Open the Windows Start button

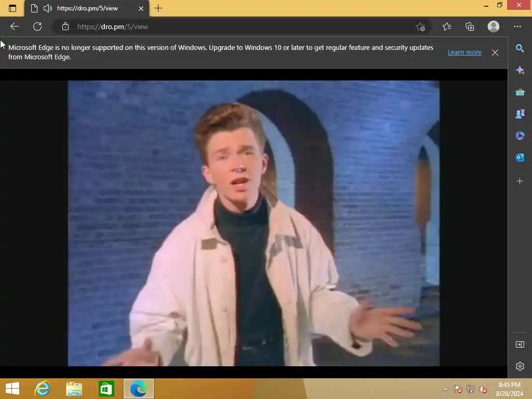click(x=12, y=389)
